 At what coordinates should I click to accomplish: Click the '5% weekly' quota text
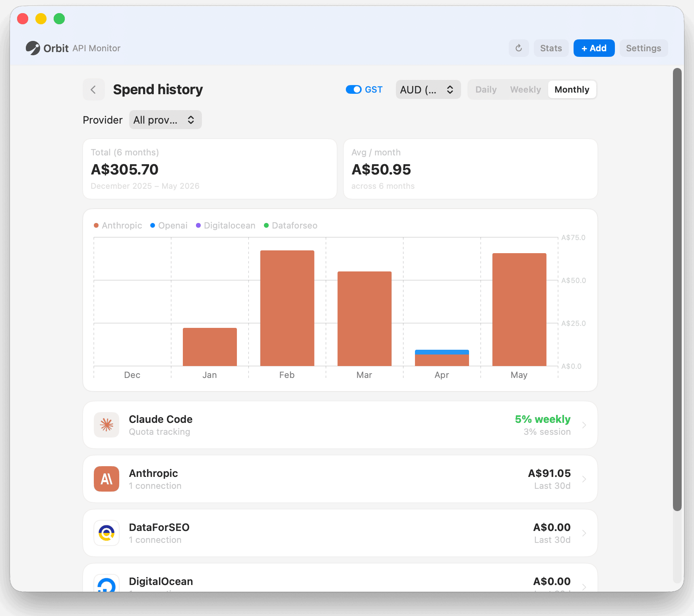pos(543,419)
